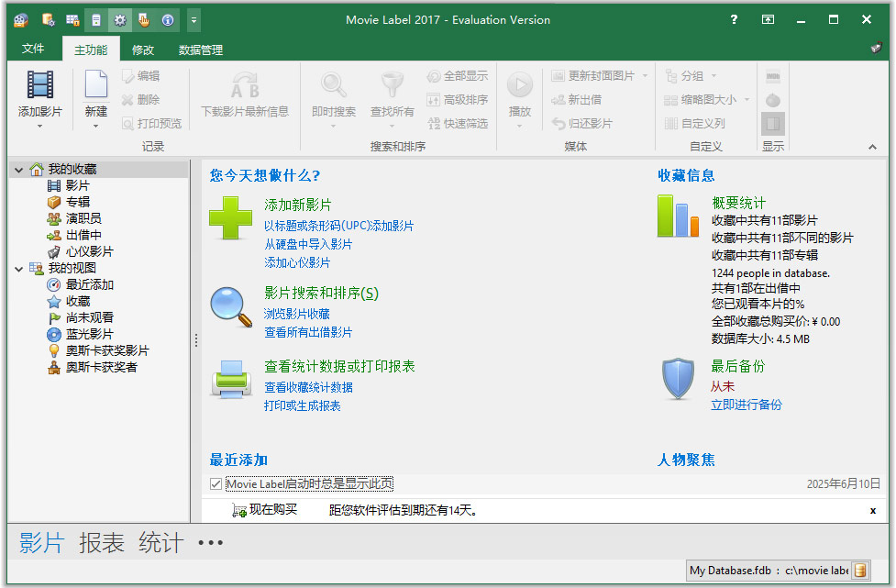This screenshot has width=896, height=588.
Task: Click the My Database.fdb status bar entry
Action: pos(769,571)
